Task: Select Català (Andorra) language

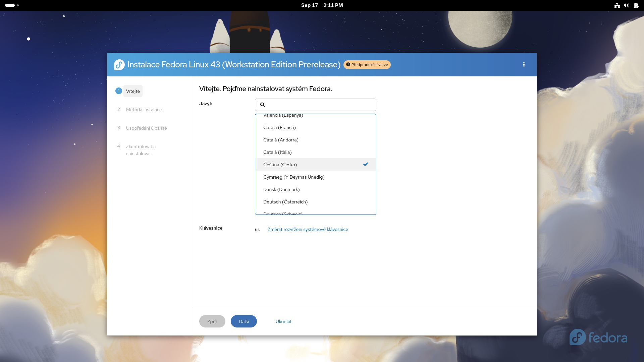Action: coord(316,140)
